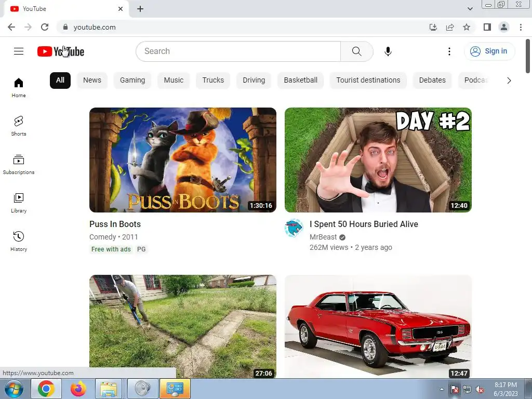Click the search magnifier button
This screenshot has width=532, height=399.
coord(356,51)
